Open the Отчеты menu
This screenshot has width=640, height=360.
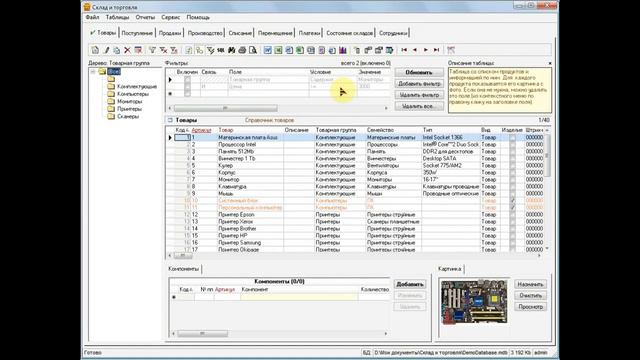[145, 18]
